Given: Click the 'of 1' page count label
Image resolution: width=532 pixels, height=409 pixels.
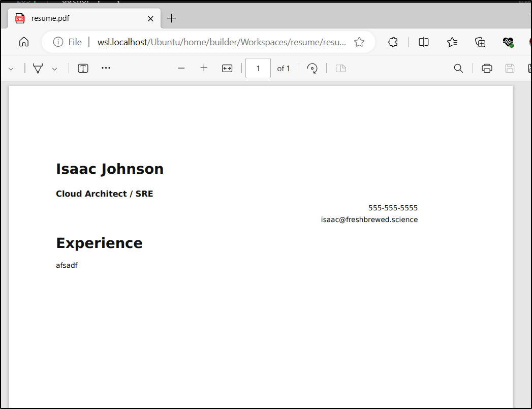Looking at the screenshot, I should coord(284,69).
